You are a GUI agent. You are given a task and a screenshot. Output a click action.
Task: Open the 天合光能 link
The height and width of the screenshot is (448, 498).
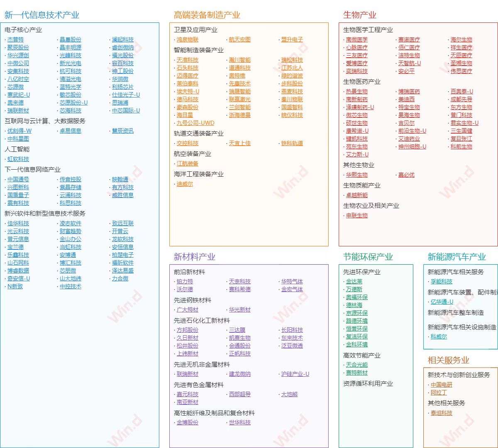coord(357,365)
